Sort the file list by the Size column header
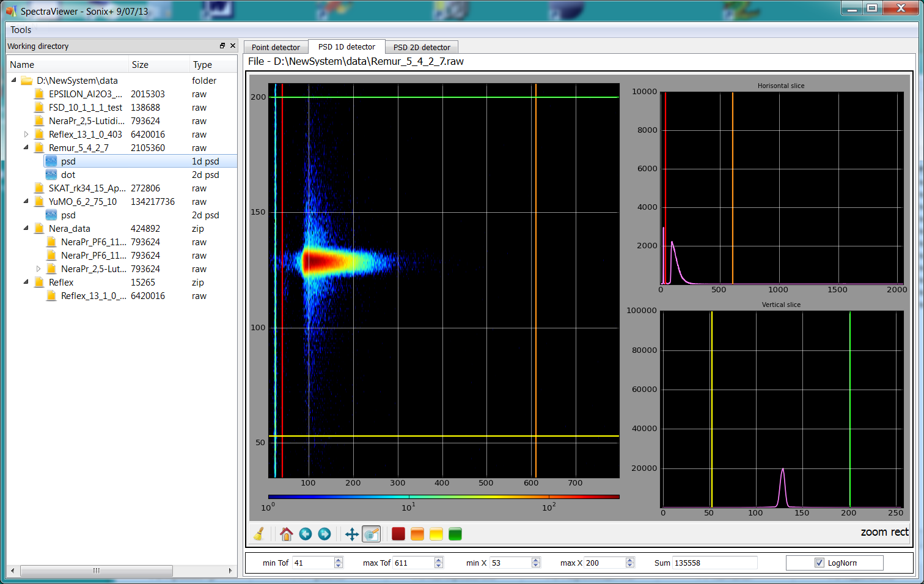This screenshot has width=924, height=584. (x=141, y=65)
